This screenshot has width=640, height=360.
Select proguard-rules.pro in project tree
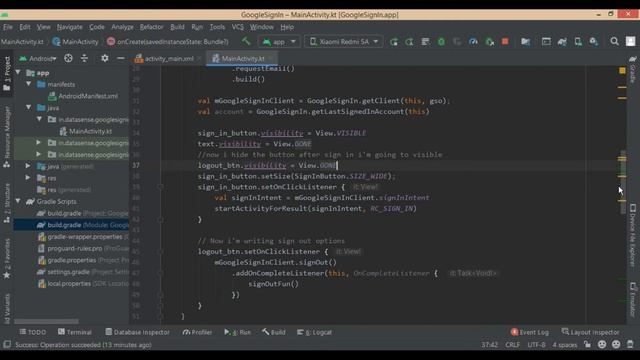tap(83, 248)
